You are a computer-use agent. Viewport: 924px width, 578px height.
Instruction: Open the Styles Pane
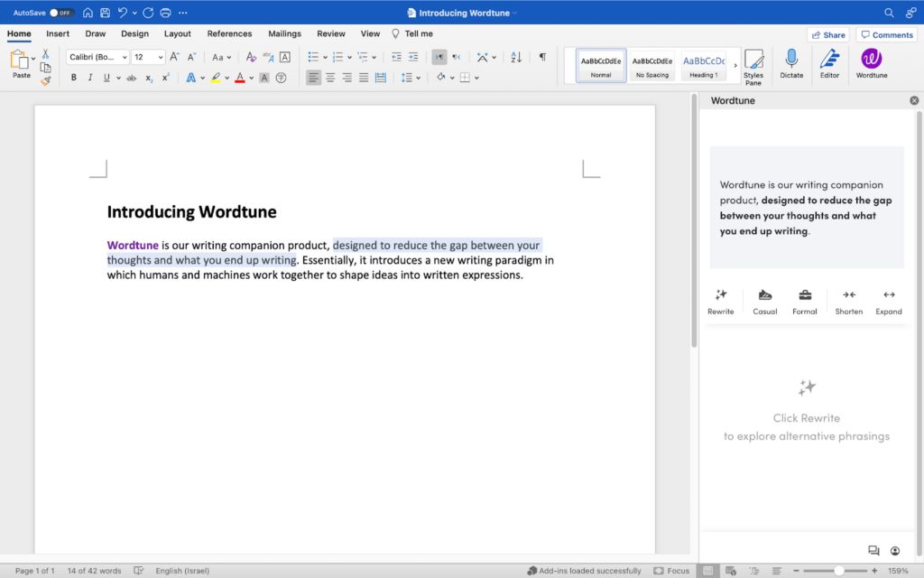click(753, 67)
